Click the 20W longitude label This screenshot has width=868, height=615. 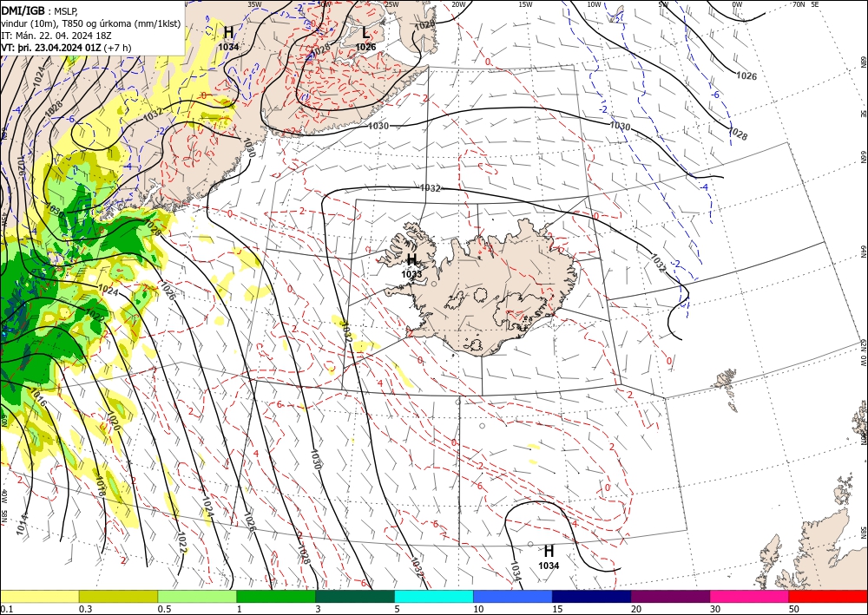(x=457, y=4)
